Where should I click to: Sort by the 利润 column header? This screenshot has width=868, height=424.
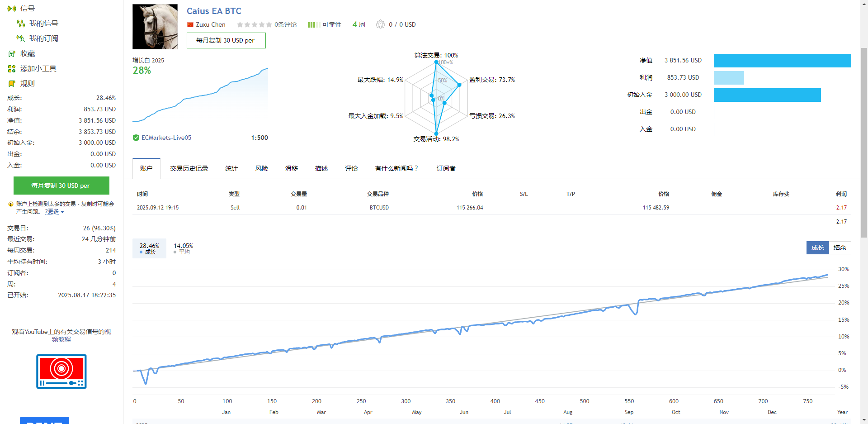click(x=841, y=194)
